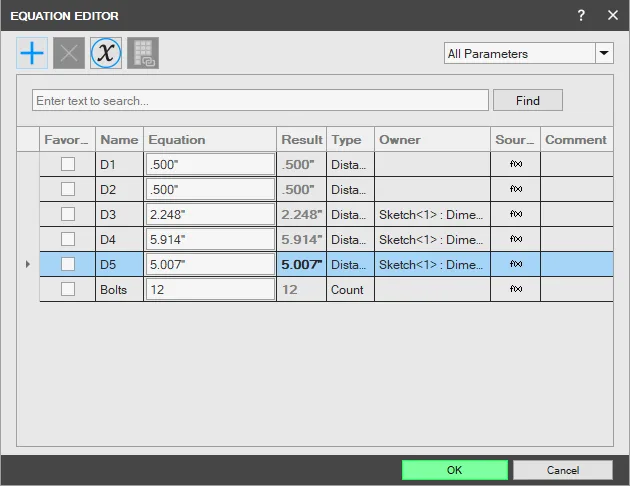Viewport: 630px width, 486px height.
Task: Sort by the Favorites column header
Action: pyautogui.click(x=68, y=139)
